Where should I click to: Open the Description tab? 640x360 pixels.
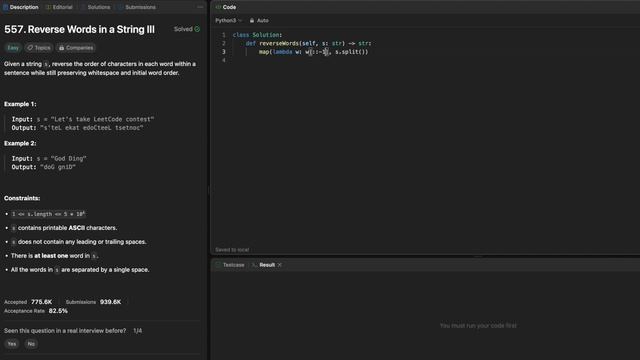tap(21, 7)
